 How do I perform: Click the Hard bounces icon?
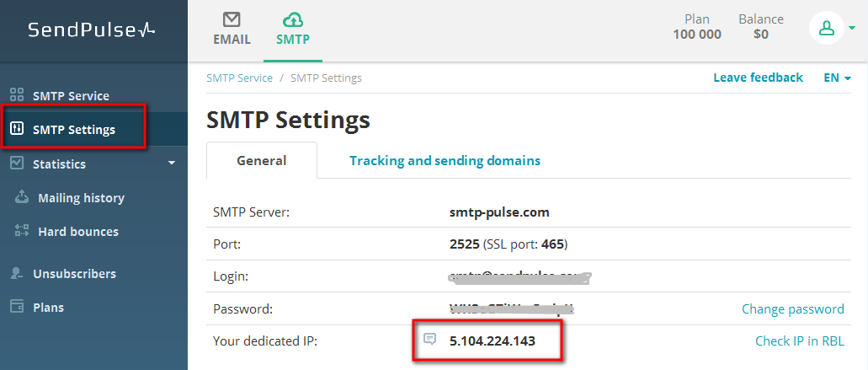point(22,231)
